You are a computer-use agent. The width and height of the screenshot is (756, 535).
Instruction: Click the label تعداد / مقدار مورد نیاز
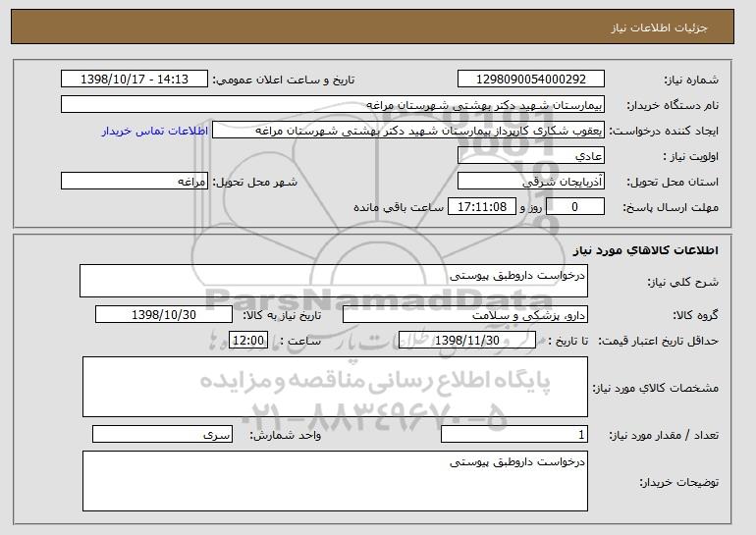[664, 435]
